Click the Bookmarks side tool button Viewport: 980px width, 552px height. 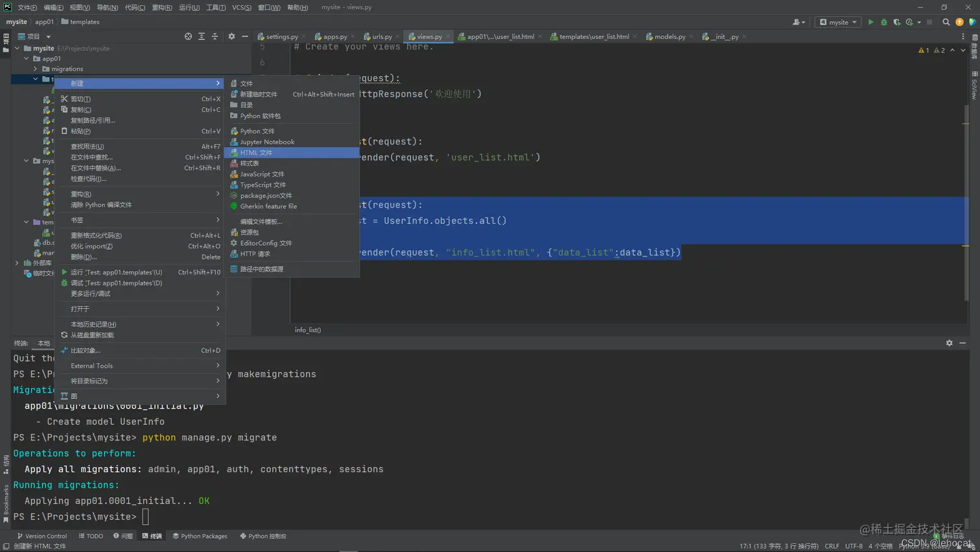(x=6, y=503)
